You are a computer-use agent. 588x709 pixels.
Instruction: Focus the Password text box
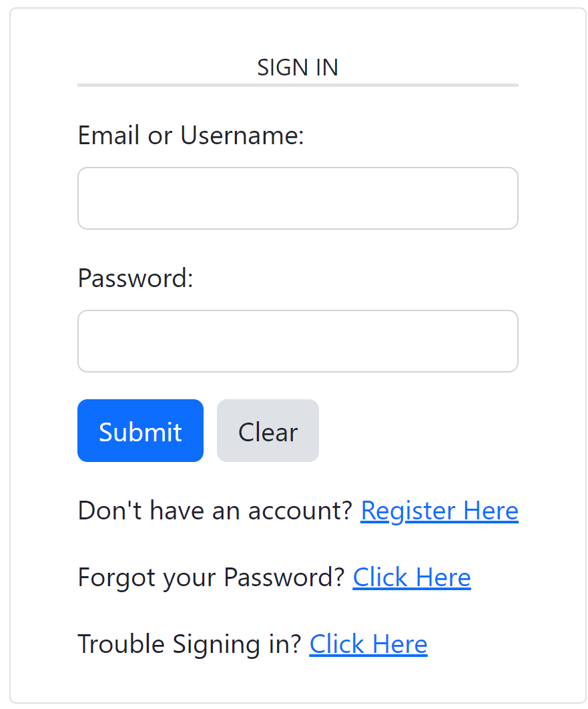point(298,341)
